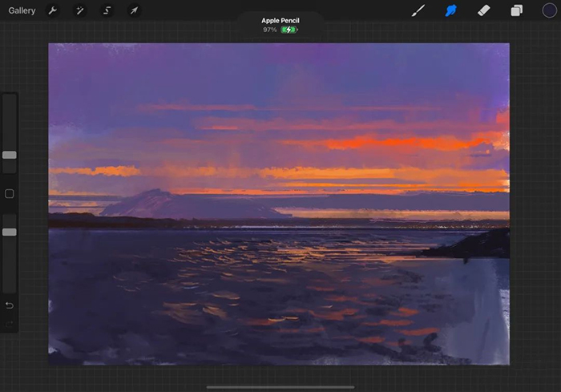Select the Smudge tool
Screen dimensions: 561x392
click(x=450, y=10)
